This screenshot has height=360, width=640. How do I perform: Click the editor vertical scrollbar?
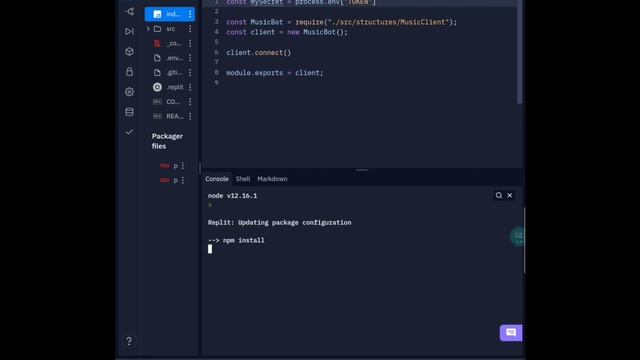[520, 52]
